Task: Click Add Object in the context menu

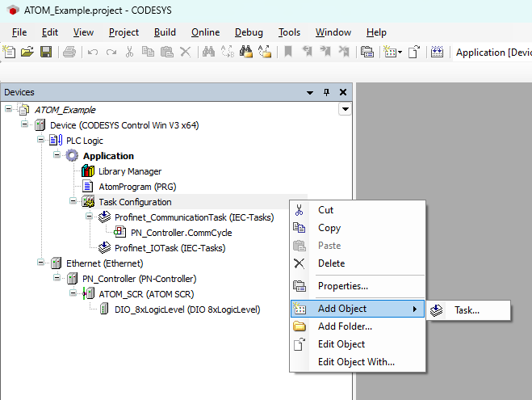Action: [x=358, y=309]
